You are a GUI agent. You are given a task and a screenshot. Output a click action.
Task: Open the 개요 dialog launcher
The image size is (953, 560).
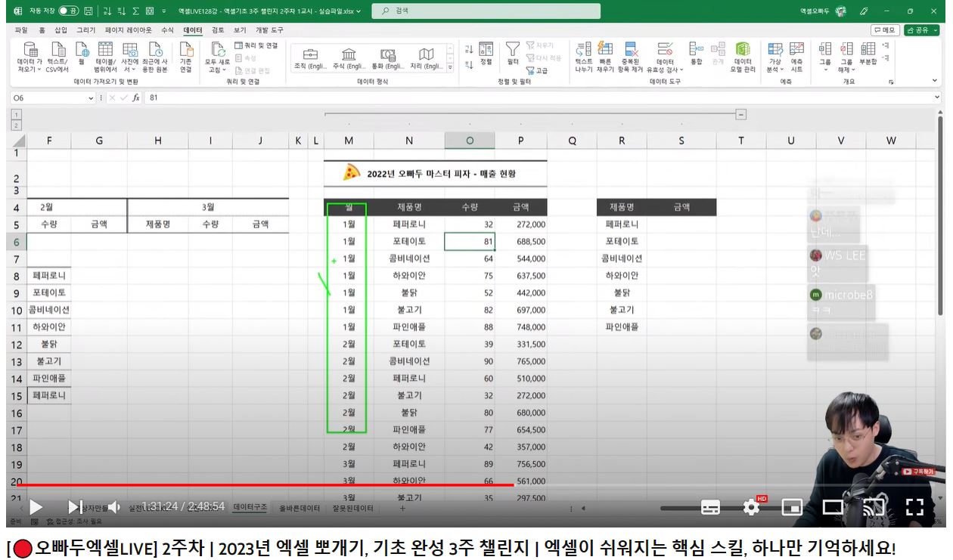[891, 82]
